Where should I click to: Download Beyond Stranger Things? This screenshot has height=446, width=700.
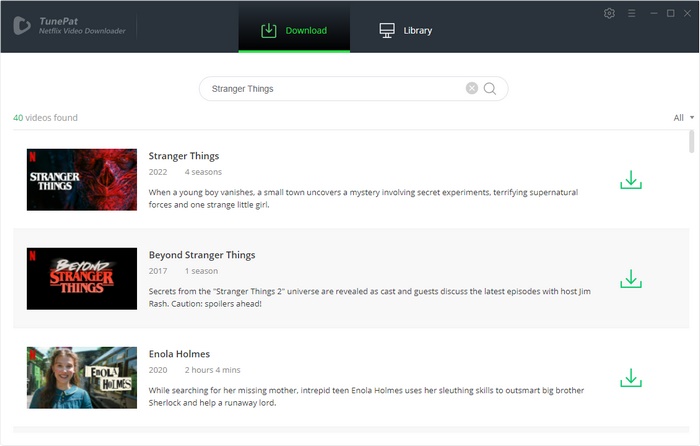pyautogui.click(x=631, y=279)
